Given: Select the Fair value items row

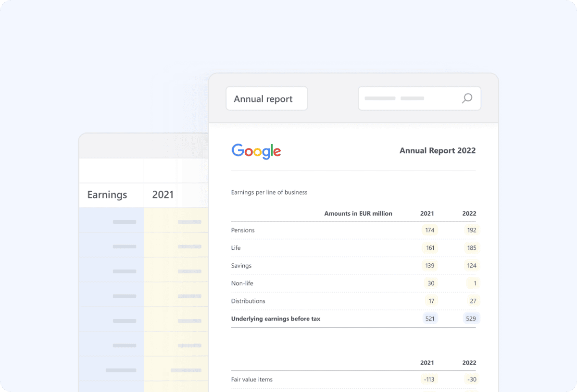Looking at the screenshot, I should [252, 379].
